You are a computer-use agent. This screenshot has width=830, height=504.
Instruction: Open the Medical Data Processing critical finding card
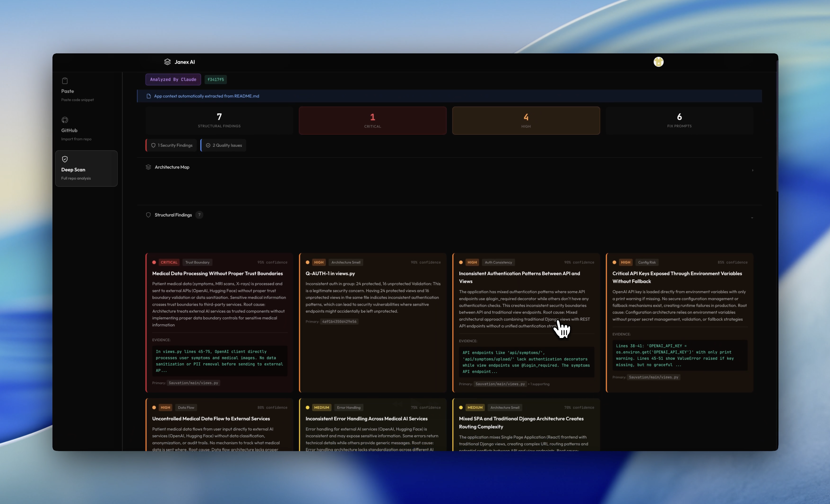click(x=217, y=273)
